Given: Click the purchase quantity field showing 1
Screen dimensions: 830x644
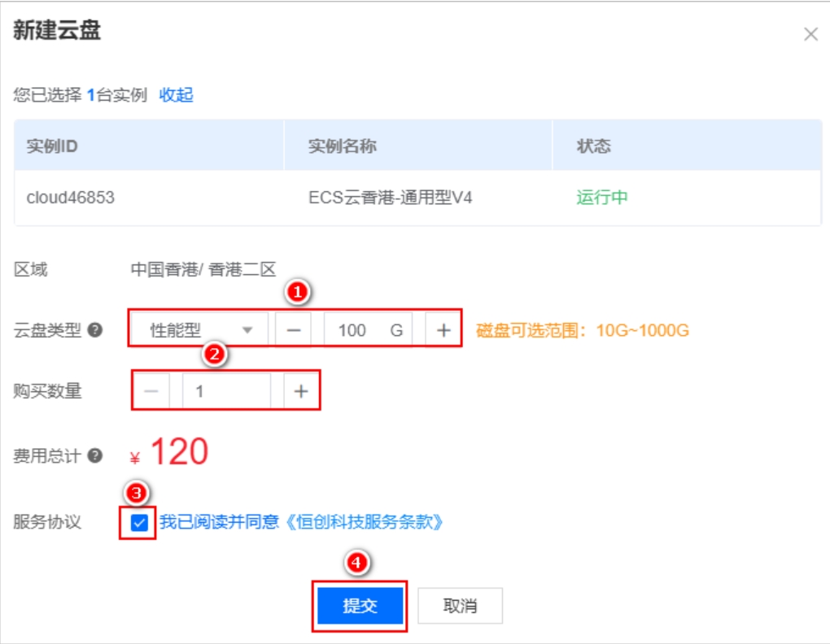Looking at the screenshot, I should (x=226, y=391).
